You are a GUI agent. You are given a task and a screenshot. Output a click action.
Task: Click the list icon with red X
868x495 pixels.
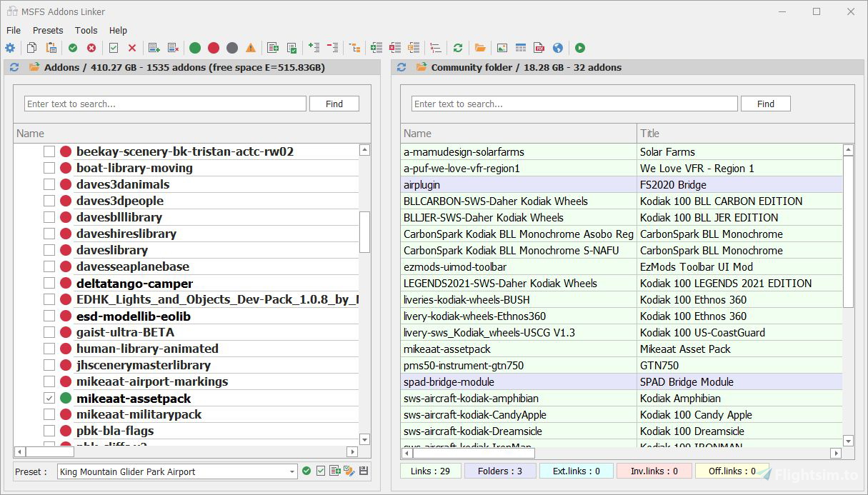[173, 48]
